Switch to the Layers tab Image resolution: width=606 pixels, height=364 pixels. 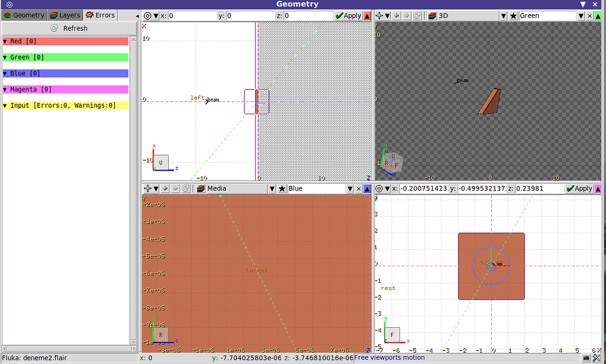coord(65,15)
